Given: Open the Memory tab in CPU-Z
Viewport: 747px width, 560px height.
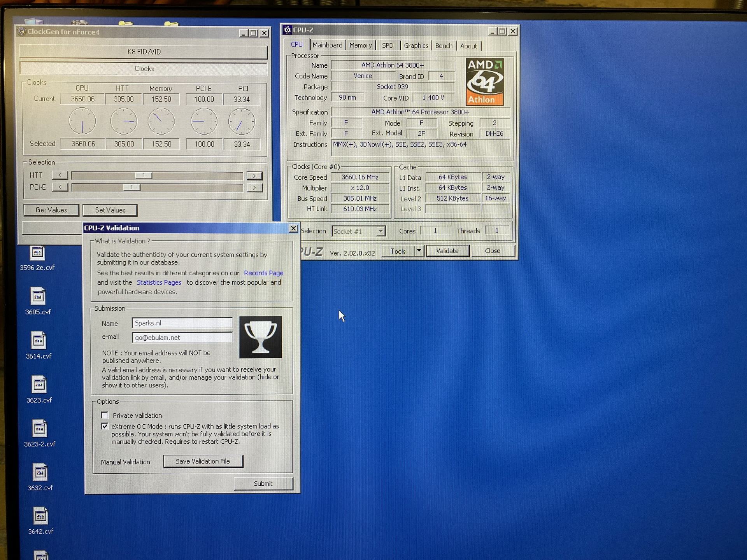Looking at the screenshot, I should pos(361,45).
